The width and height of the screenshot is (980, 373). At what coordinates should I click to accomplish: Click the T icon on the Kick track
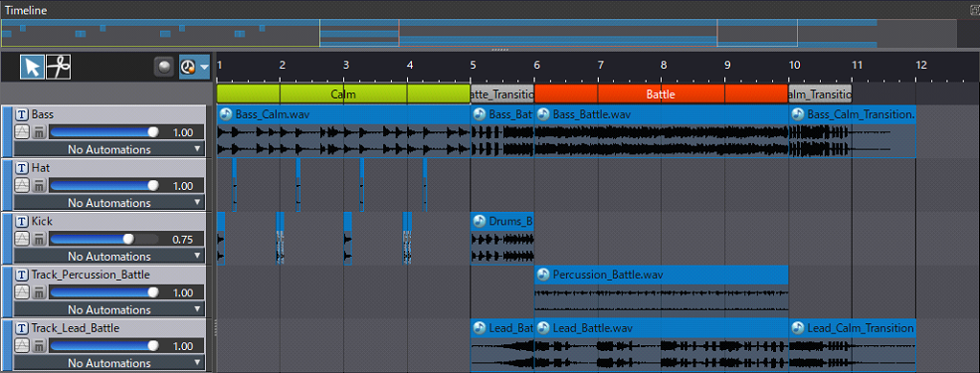point(22,221)
